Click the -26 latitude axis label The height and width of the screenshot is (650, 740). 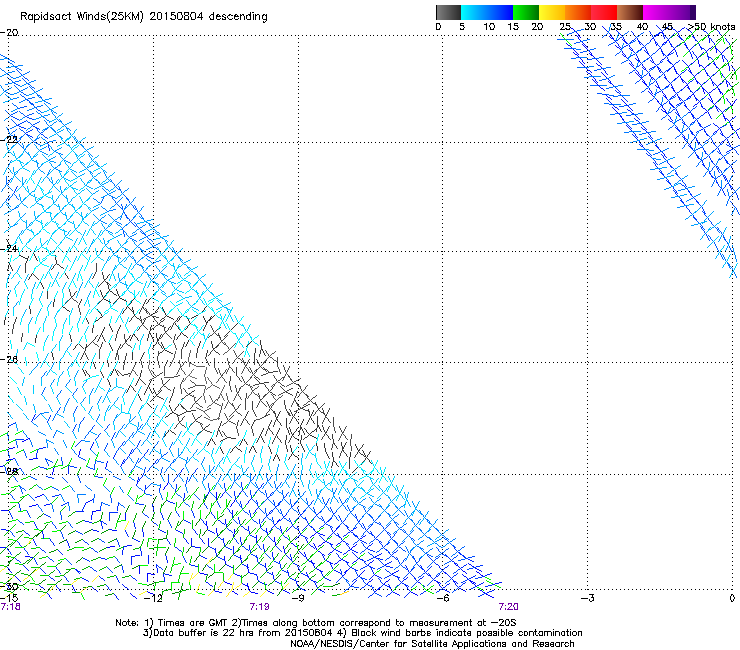(x=9, y=360)
